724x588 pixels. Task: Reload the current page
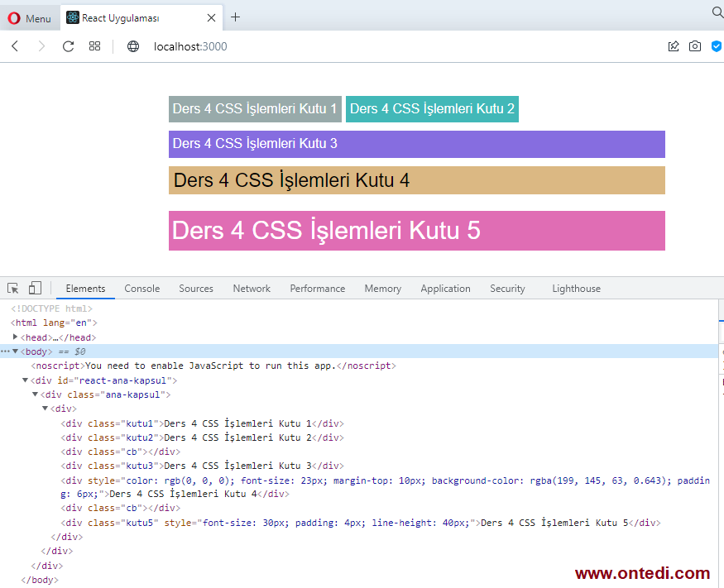click(x=69, y=46)
